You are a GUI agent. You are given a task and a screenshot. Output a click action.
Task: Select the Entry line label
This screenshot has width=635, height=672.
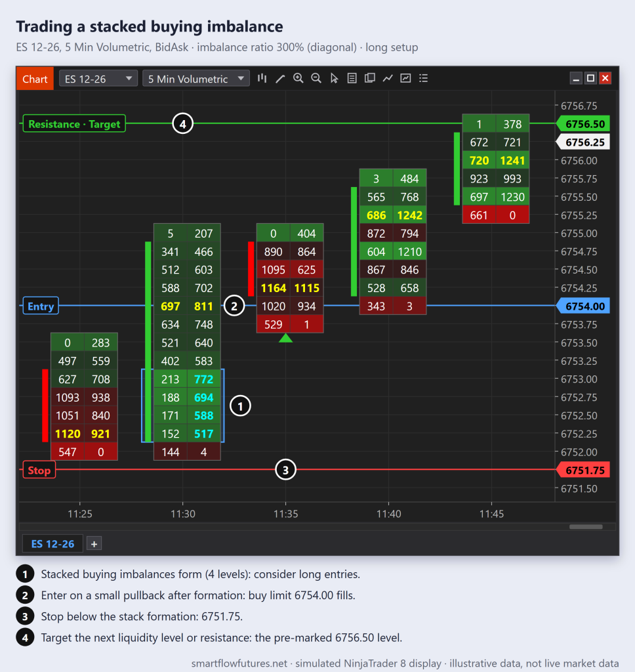tap(41, 306)
